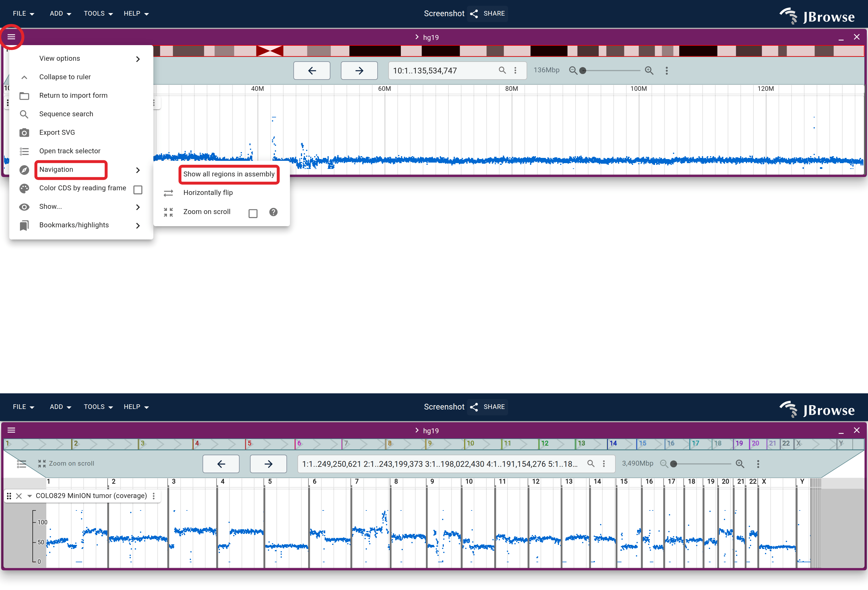Open hamburger view menu in top hg19 view
868x590 pixels.
(11, 37)
